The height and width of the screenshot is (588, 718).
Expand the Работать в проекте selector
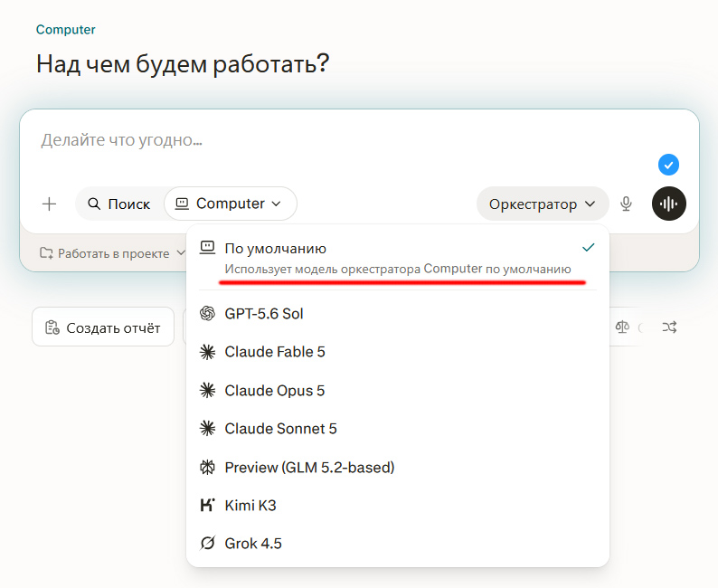coord(113,253)
